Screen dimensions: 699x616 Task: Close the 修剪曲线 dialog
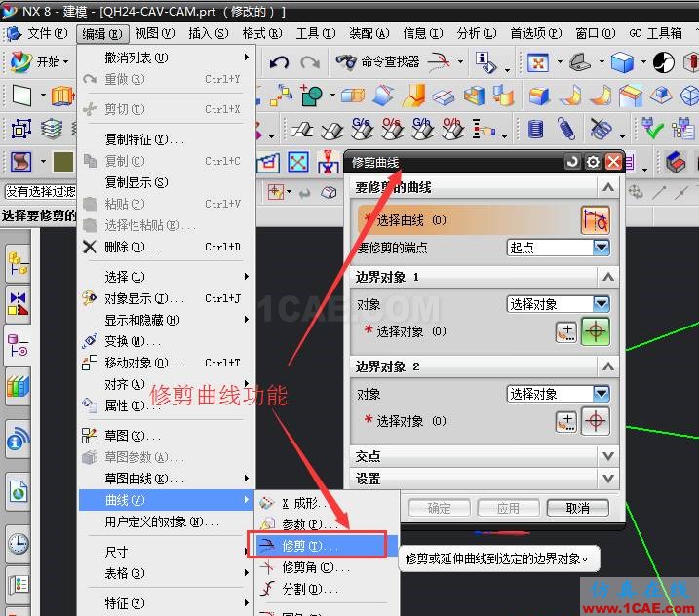coord(613,162)
